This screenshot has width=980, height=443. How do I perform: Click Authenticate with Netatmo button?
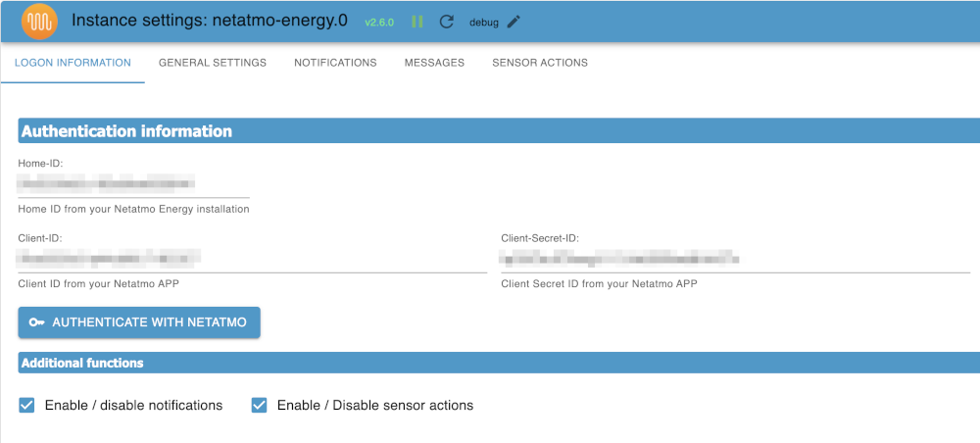(x=139, y=322)
